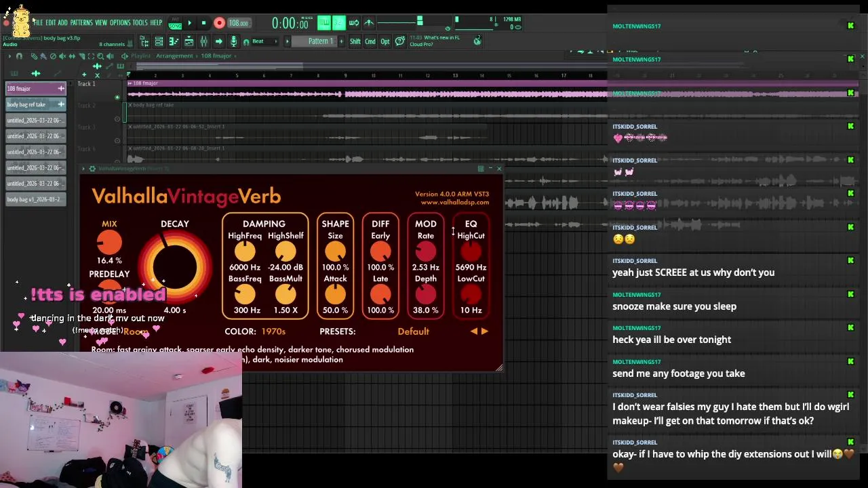Viewport: 868px width, 488px height.
Task: Open www.valhalladsp.com link
Action: [x=454, y=202]
